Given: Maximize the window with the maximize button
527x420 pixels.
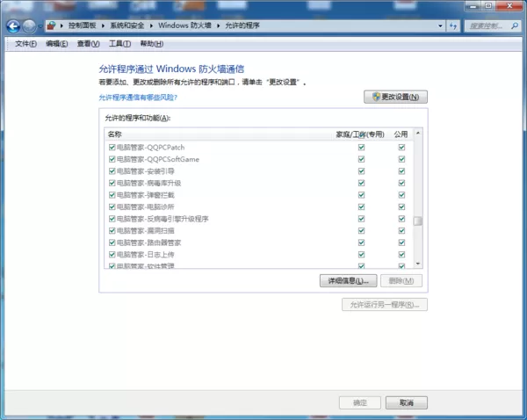Looking at the screenshot, I should 488,6.
